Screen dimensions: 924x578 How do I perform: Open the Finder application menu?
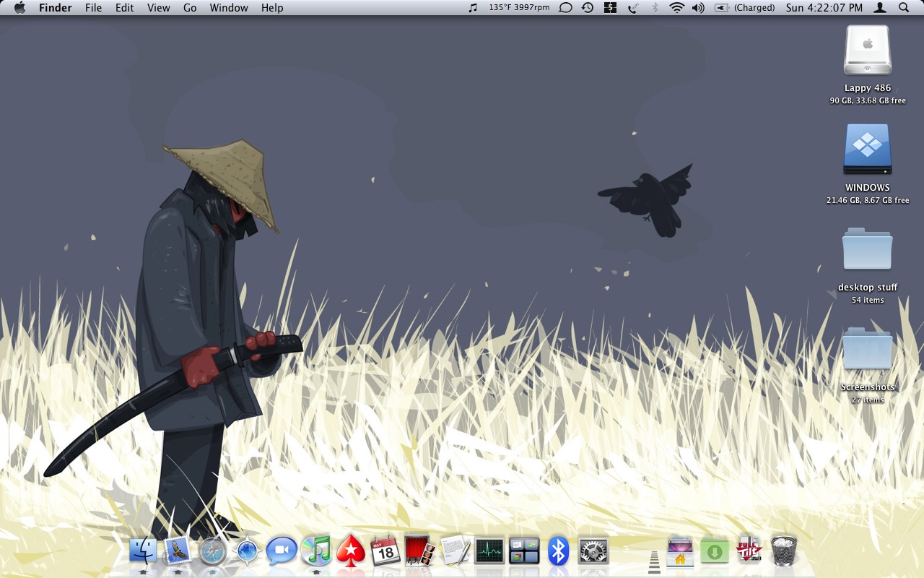click(54, 7)
